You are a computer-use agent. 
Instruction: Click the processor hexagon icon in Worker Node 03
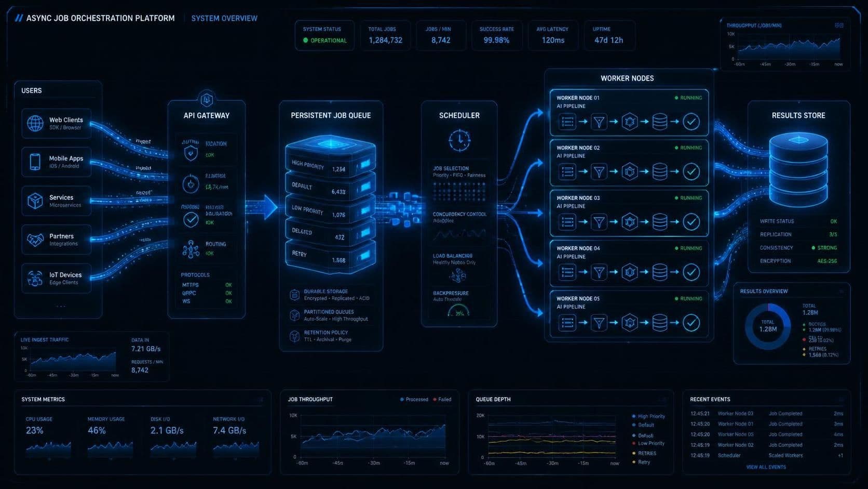(x=630, y=222)
